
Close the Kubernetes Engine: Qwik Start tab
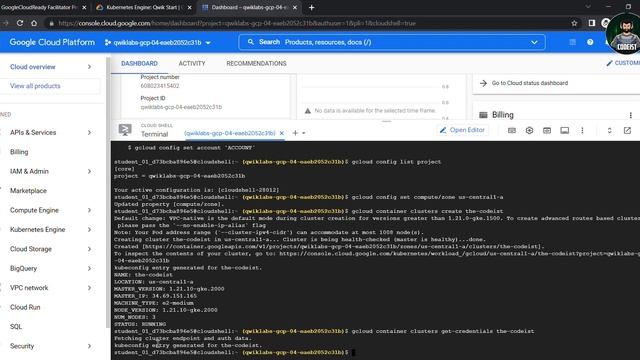tap(189, 7)
